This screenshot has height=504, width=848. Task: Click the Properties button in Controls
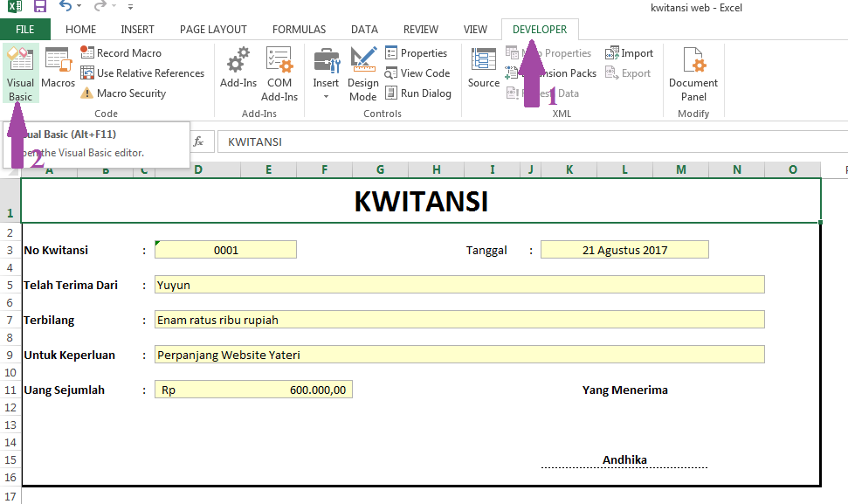(x=417, y=52)
